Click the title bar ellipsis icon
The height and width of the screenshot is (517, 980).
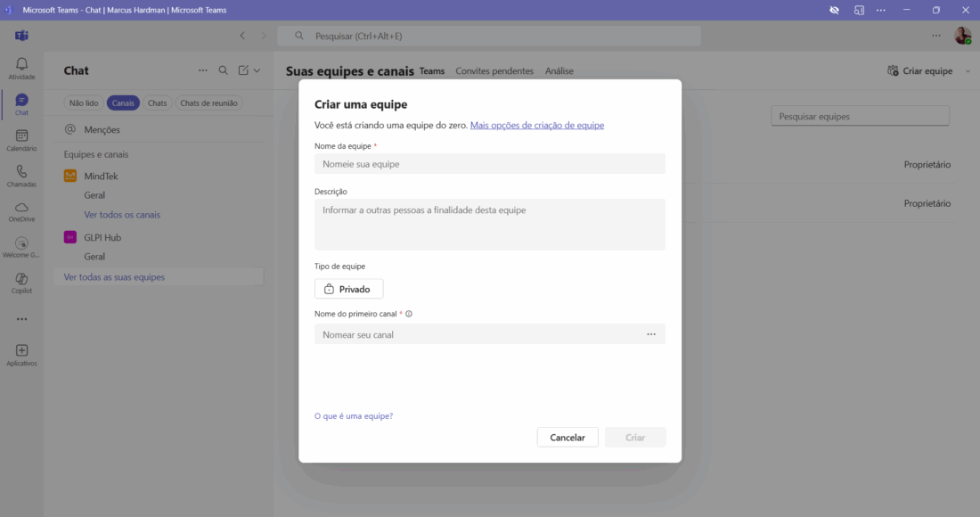point(880,10)
